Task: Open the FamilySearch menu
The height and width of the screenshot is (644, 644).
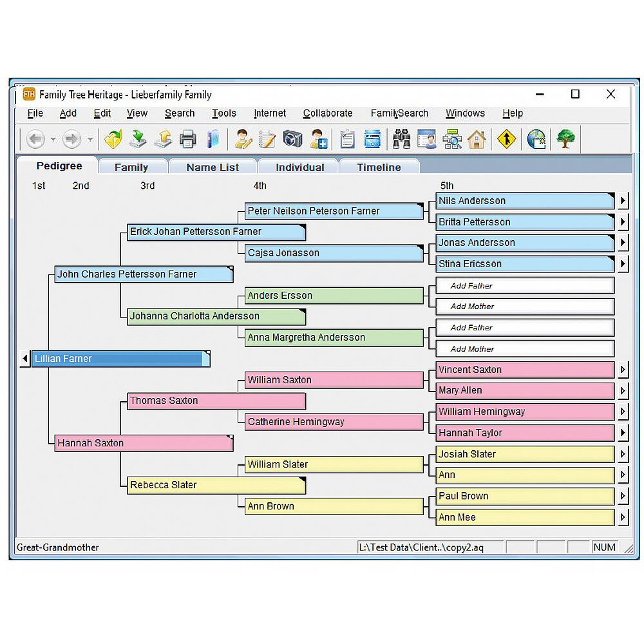Action: (399, 113)
